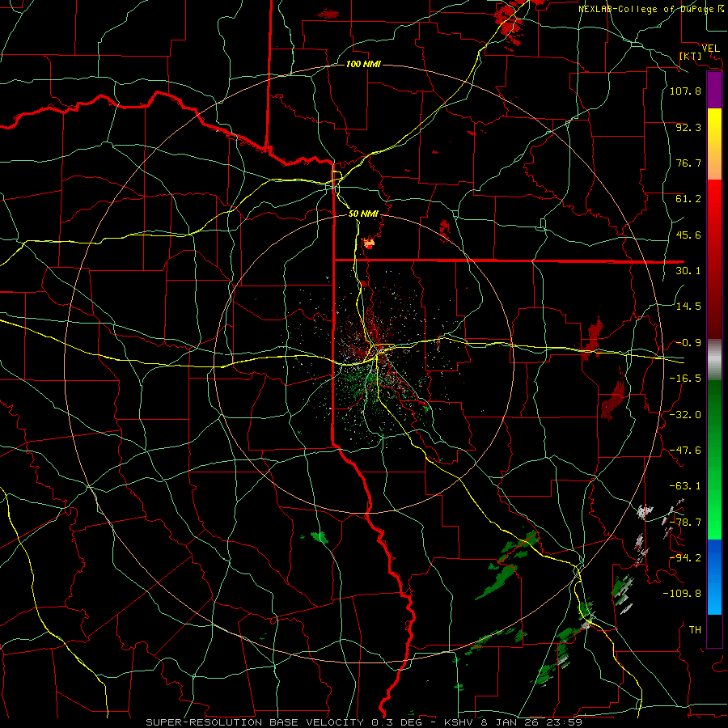
Task: Click the -47.6 scale value
Action: [685, 451]
